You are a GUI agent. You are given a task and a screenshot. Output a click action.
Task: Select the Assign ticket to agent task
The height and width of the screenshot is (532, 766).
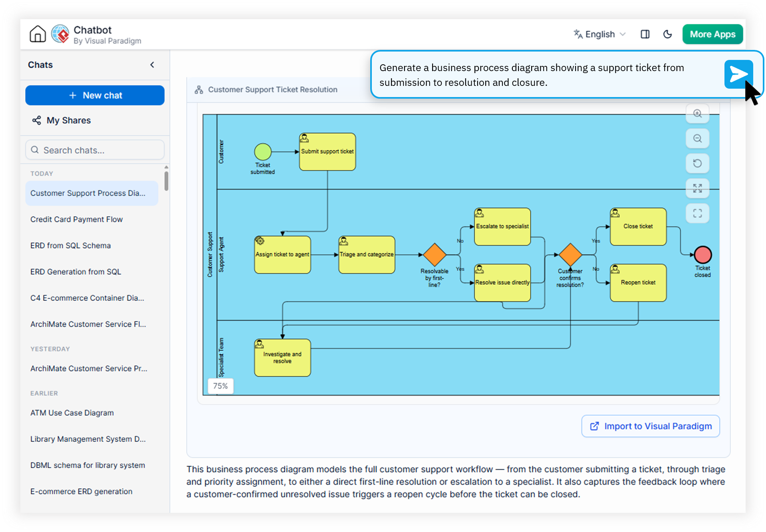click(282, 255)
